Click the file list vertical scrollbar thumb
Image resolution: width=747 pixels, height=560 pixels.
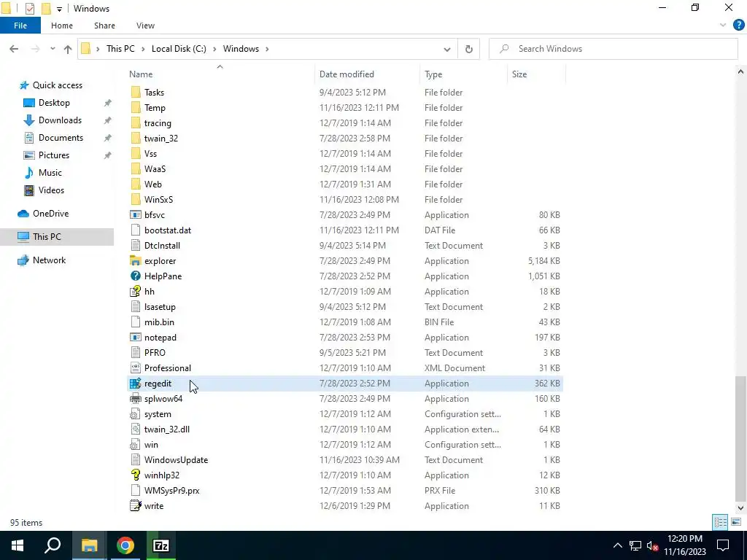click(x=740, y=438)
